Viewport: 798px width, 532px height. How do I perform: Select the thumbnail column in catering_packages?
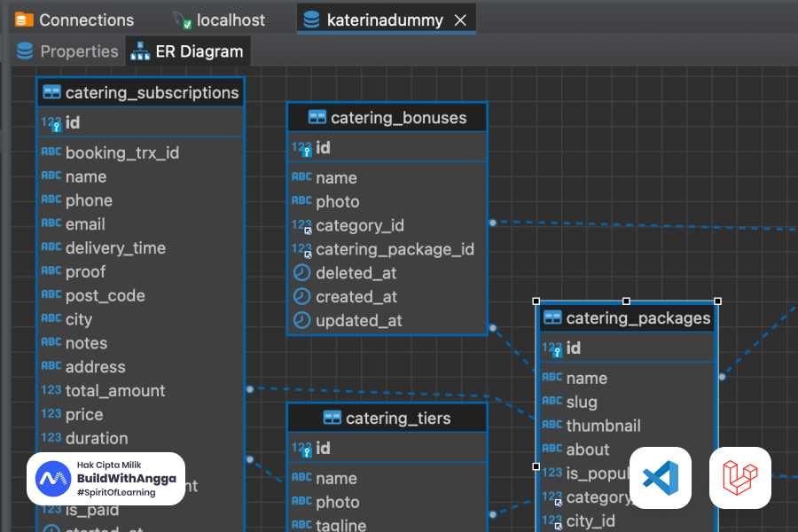[x=603, y=426]
